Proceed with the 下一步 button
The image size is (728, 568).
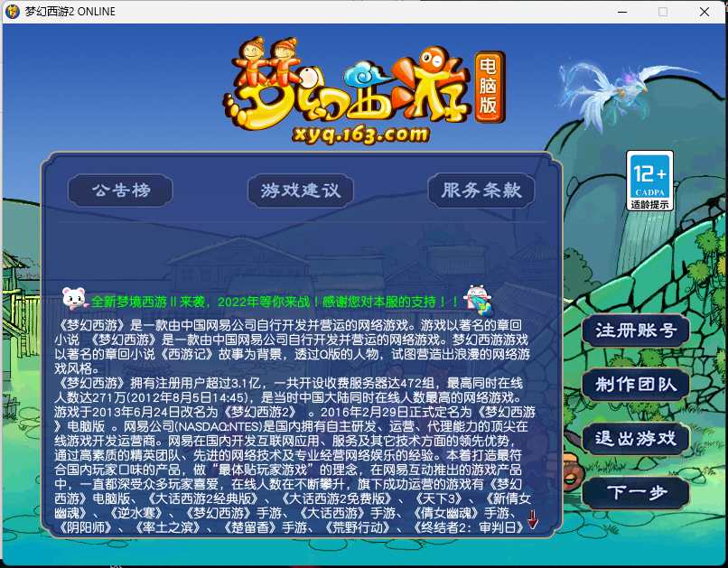[636, 492]
